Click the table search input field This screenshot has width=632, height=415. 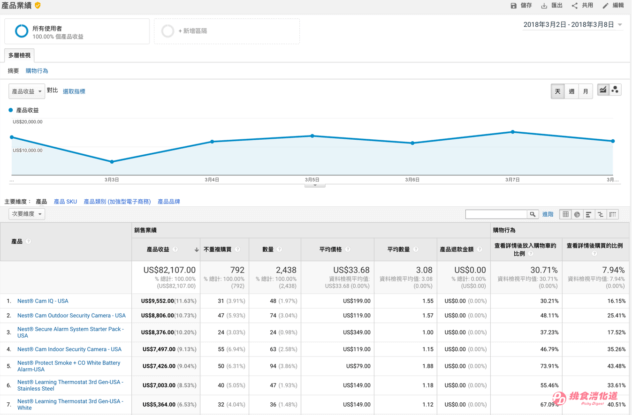pyautogui.click(x=496, y=214)
